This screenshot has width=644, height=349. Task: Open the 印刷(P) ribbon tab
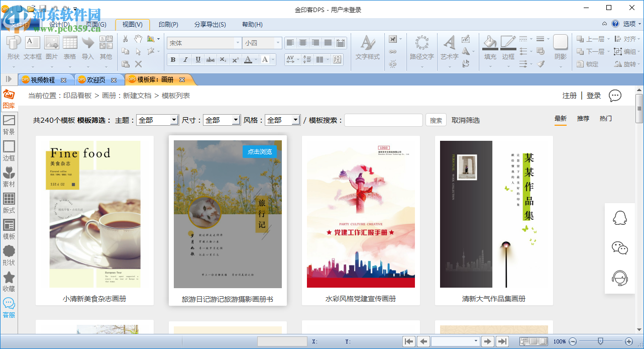[168, 25]
